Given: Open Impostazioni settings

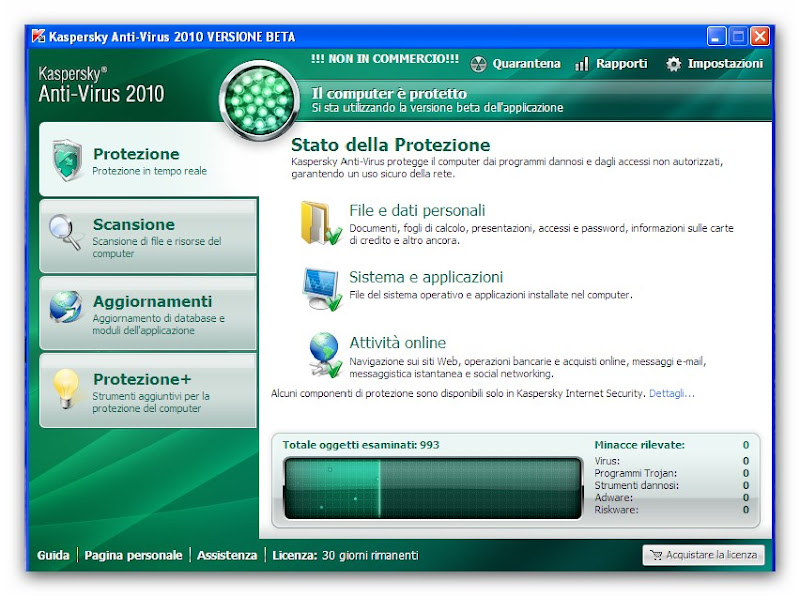Looking at the screenshot, I should click(714, 64).
